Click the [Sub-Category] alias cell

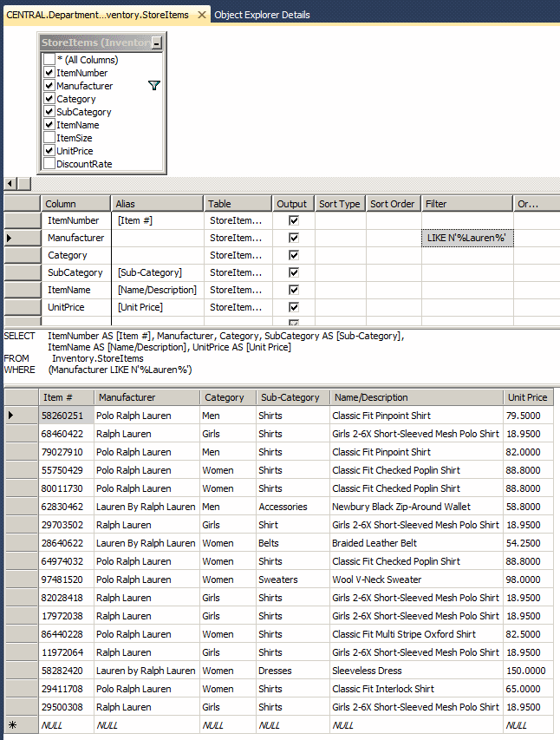(158, 272)
